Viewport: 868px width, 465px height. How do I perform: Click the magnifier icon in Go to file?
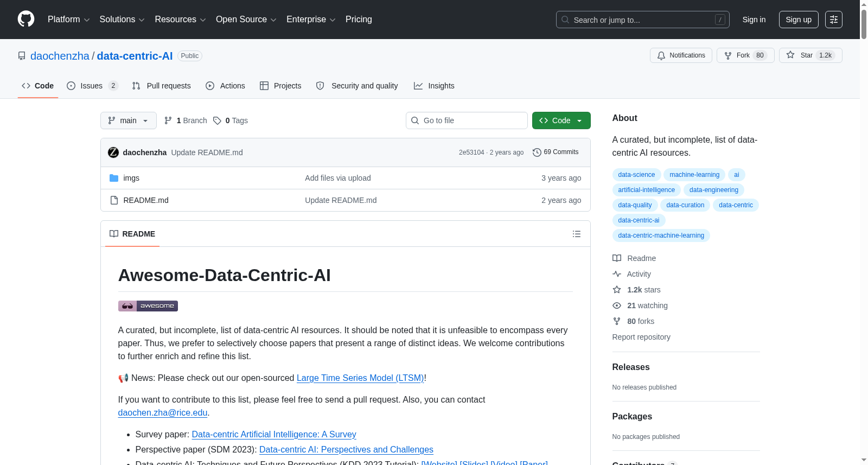pyautogui.click(x=415, y=120)
